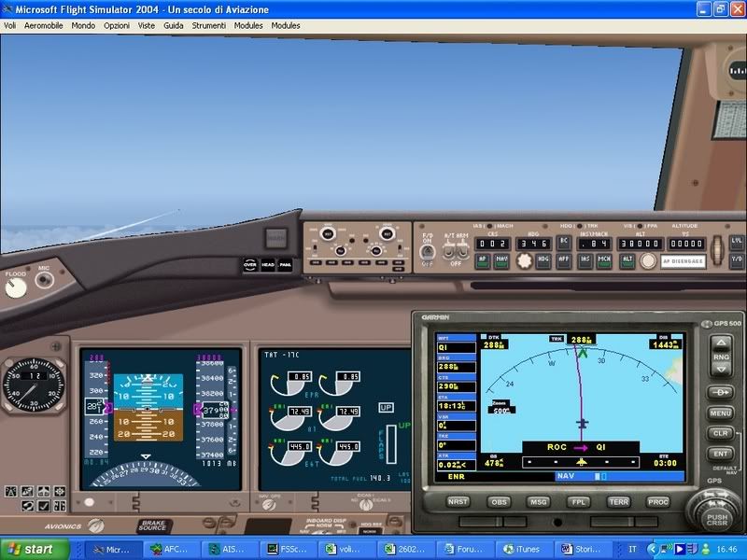Open the Voli menu

pos(9,26)
